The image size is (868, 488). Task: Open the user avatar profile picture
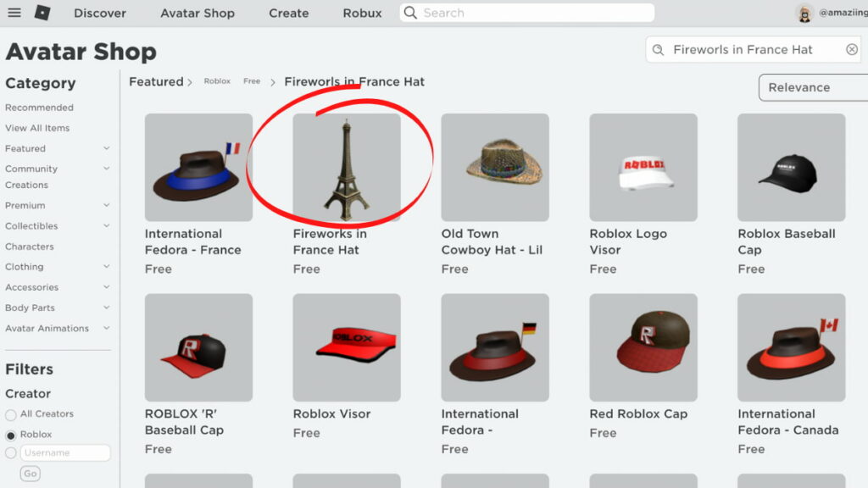coord(805,13)
